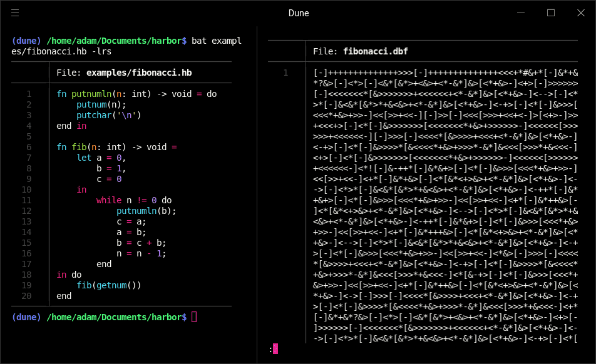Click the bottom shell prompt cursor in left pane
Screen dimensions: 596x364
194,317
